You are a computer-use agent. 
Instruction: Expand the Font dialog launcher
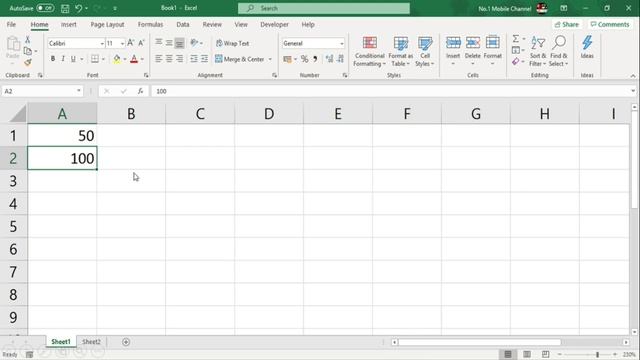pos(146,76)
